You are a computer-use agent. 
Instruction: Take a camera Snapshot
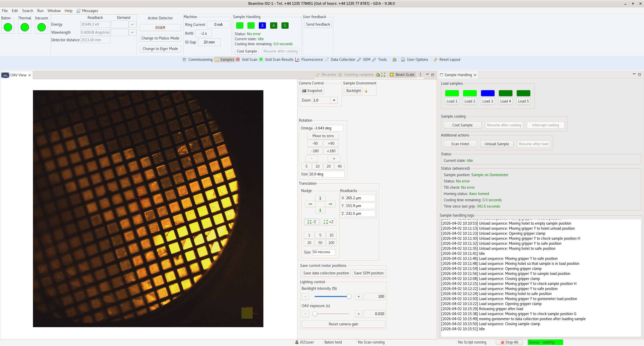click(x=312, y=91)
